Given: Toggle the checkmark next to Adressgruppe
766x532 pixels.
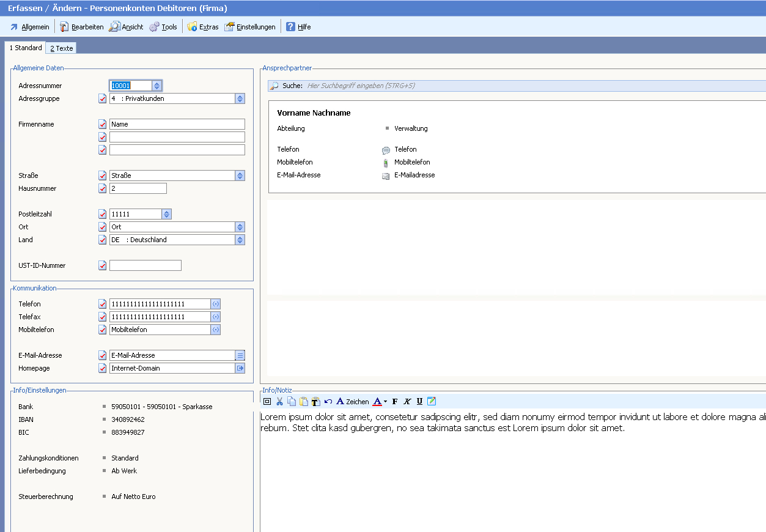Looking at the screenshot, I should pos(103,98).
